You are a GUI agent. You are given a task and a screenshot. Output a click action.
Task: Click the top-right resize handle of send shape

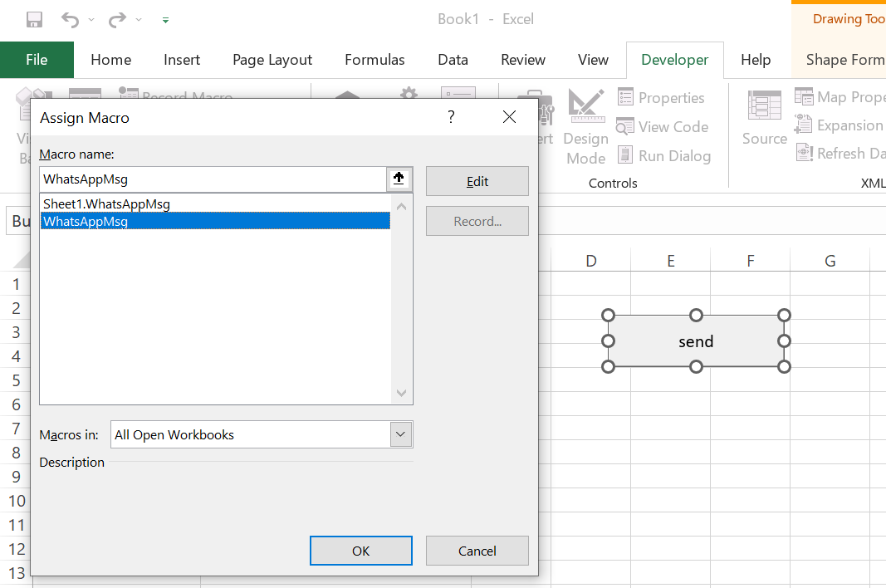coord(785,315)
